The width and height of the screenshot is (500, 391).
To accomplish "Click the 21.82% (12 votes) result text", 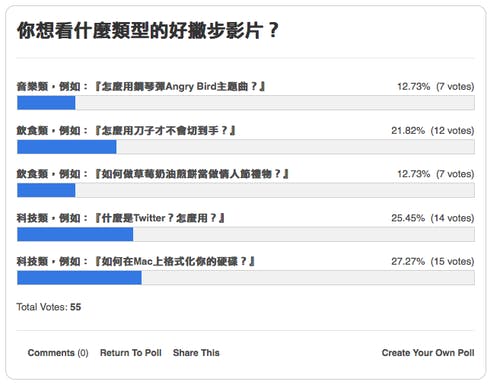I will coord(433,130).
